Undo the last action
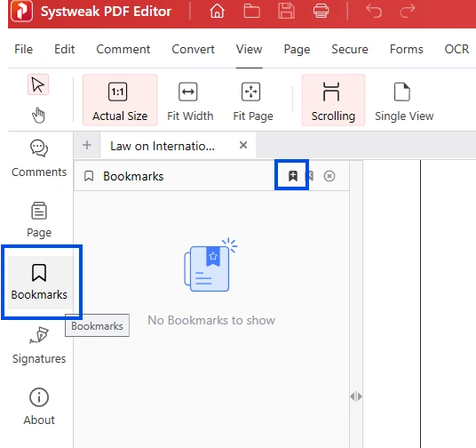476x448 pixels. pos(374,12)
